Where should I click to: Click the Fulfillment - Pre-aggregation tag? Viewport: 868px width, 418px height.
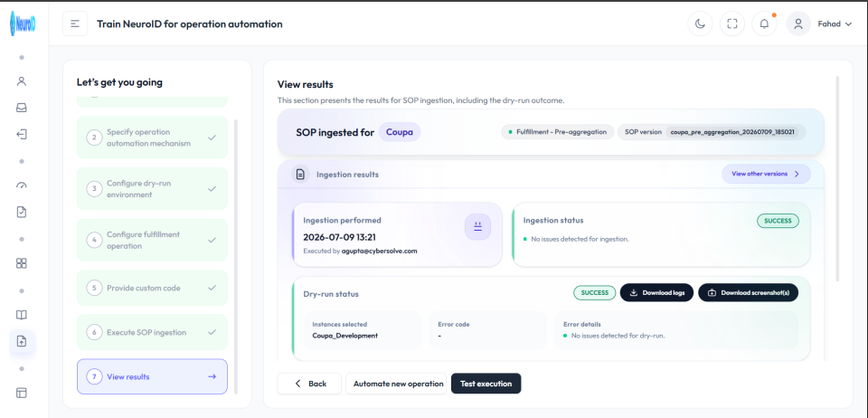coord(558,132)
